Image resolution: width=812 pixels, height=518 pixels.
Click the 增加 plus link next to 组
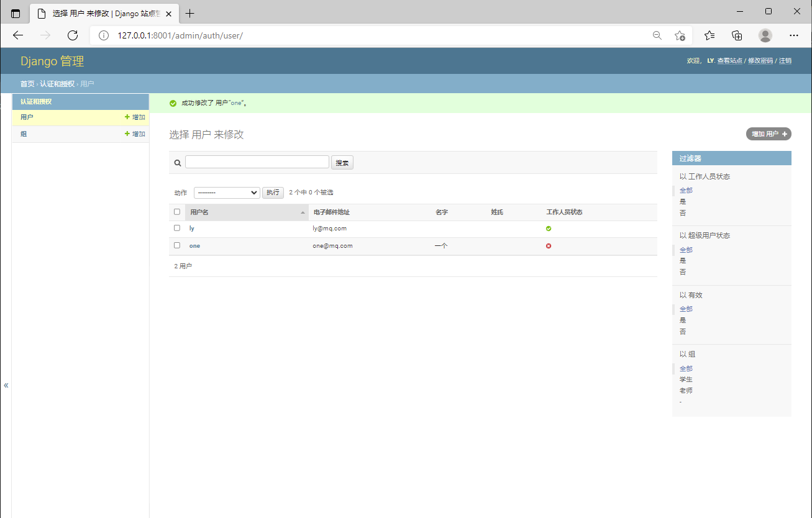[x=135, y=134]
